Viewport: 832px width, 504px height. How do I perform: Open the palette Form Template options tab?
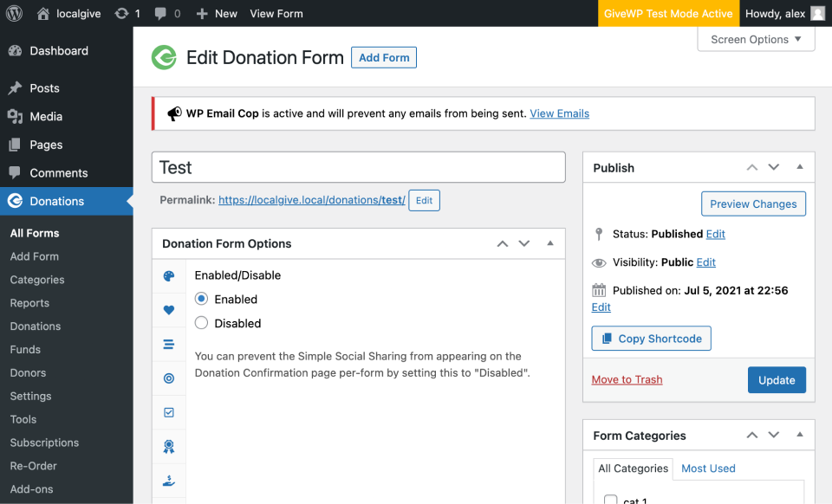[169, 276]
